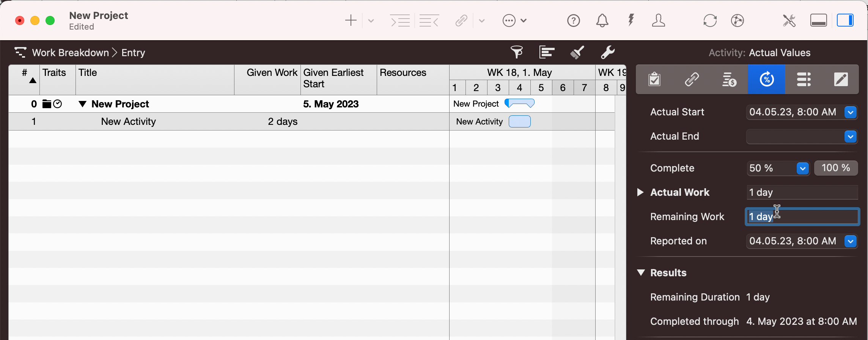Click the paintbrush styles icon

(577, 52)
